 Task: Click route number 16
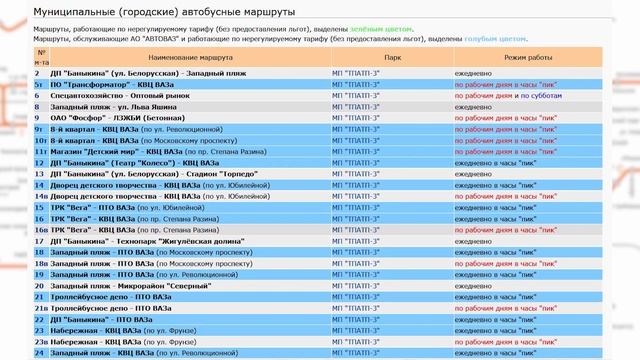pyautogui.click(x=39, y=219)
